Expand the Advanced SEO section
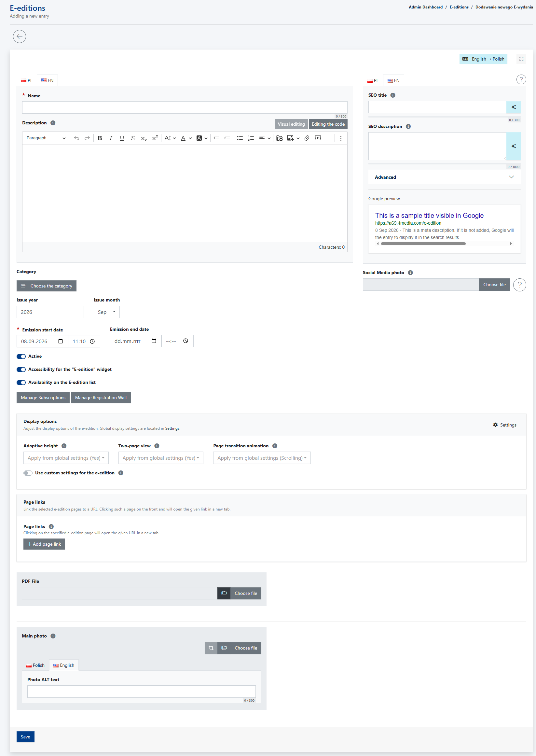Screen dimensions: 536x756 [x=444, y=177]
